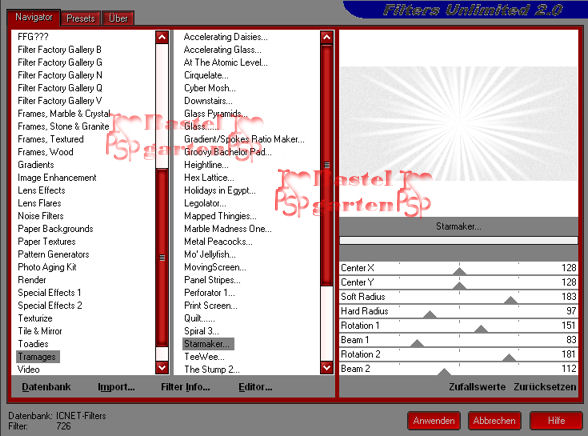Select the Render category
588x436 pixels.
pyautogui.click(x=32, y=280)
